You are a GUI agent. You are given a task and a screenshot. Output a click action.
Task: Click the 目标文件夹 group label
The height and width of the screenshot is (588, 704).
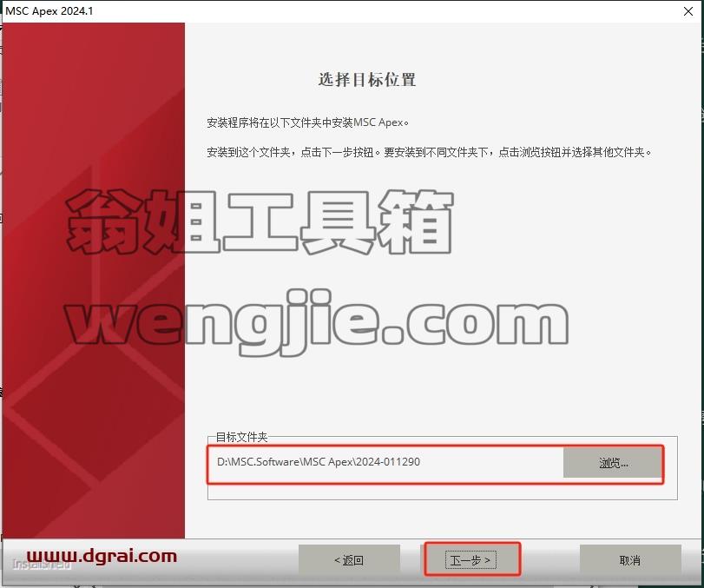click(x=241, y=437)
